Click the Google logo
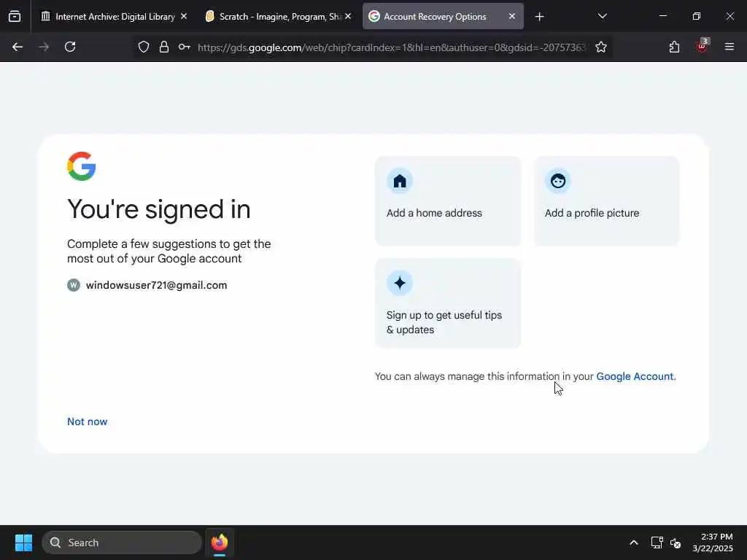747x560 pixels. 82,166
